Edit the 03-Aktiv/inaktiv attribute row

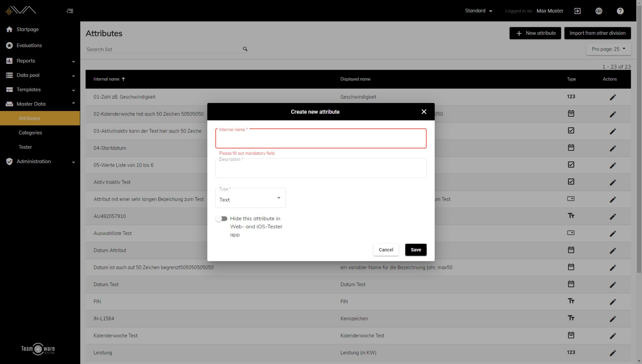[x=613, y=131]
